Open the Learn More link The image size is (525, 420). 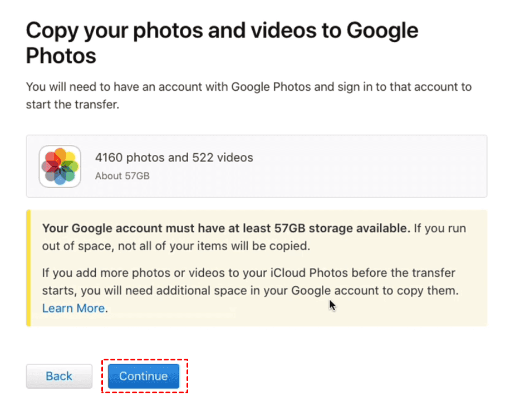pyautogui.click(x=73, y=308)
